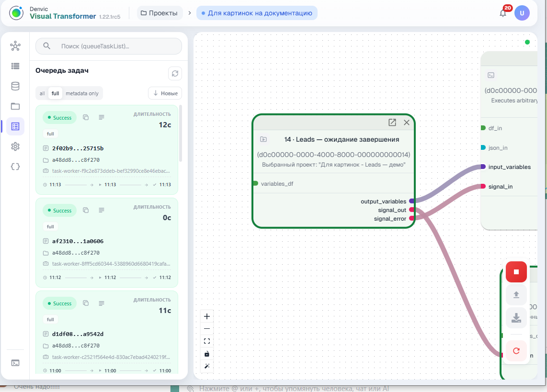Select the task queue icon in the sidebar
The image size is (547, 392).
point(15,126)
